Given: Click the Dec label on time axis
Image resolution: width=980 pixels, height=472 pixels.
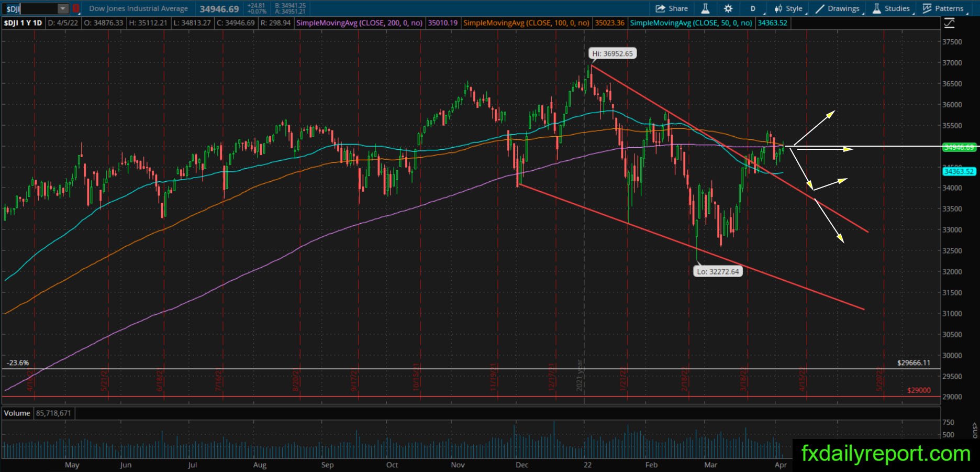Looking at the screenshot, I should 522,465.
